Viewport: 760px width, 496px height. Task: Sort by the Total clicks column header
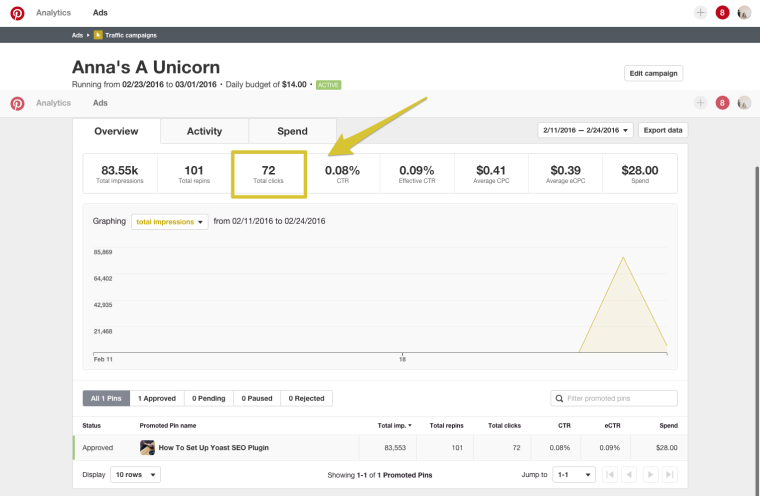pos(504,426)
